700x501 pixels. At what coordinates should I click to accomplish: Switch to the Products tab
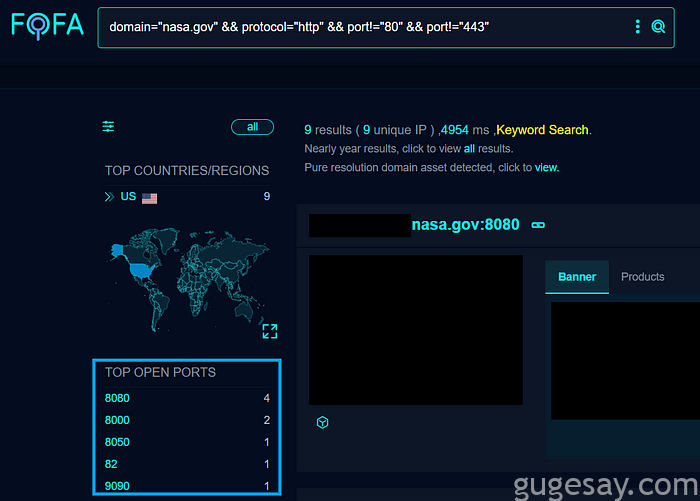point(642,277)
